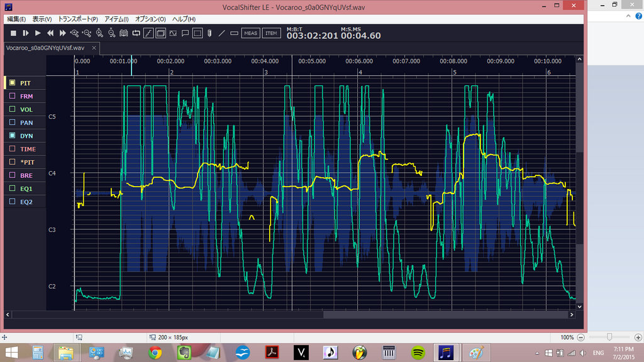Click the MEAS toolbar button

(250, 33)
